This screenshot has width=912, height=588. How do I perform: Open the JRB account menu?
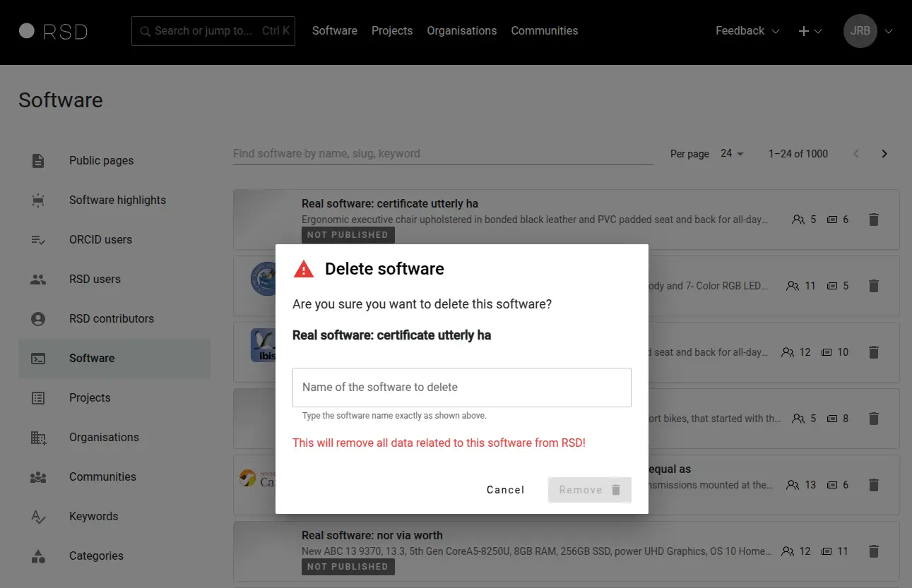pos(860,31)
